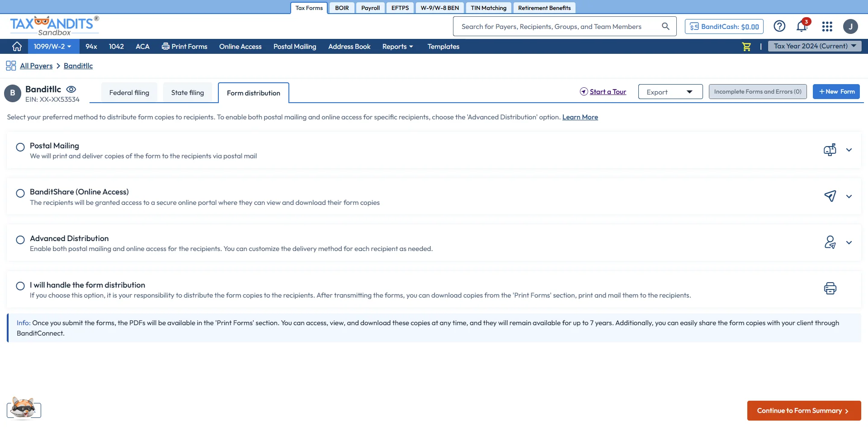
Task: Click the home icon in navigation bar
Action: click(16, 46)
